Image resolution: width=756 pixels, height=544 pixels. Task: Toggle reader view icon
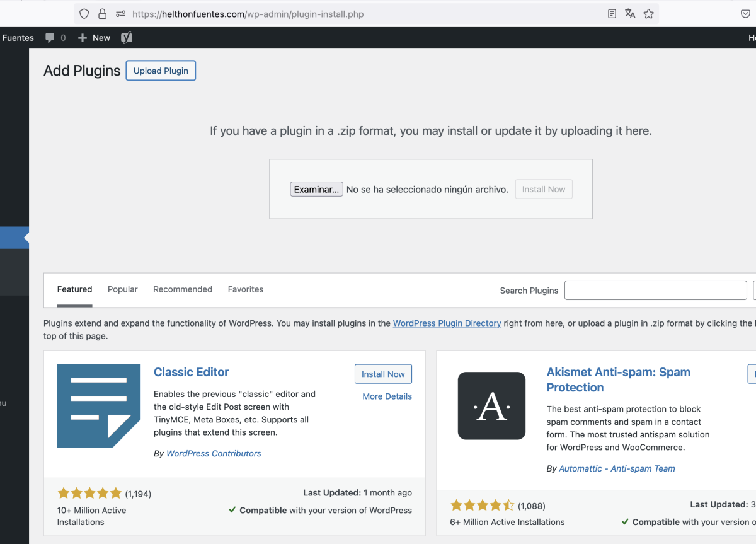612,14
